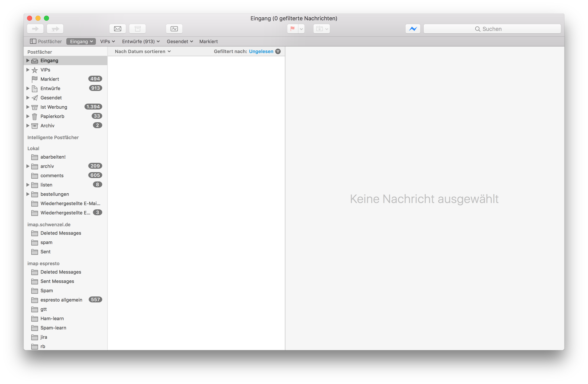Click the imap.schwenzel.de account header

pos(49,224)
